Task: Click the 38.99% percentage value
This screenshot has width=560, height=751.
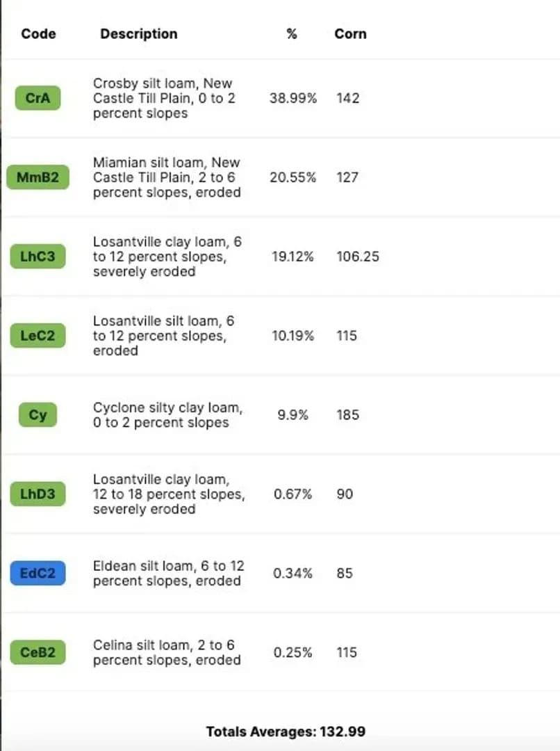Action: [x=293, y=98]
